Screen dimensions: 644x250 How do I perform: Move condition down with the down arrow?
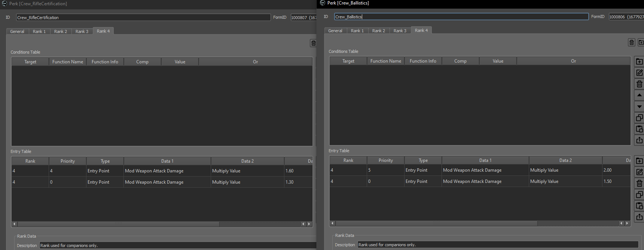click(640, 106)
